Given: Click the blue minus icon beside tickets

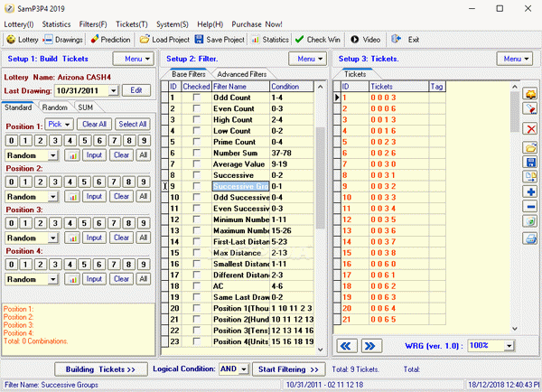Looking at the screenshot, I should (x=530, y=207).
